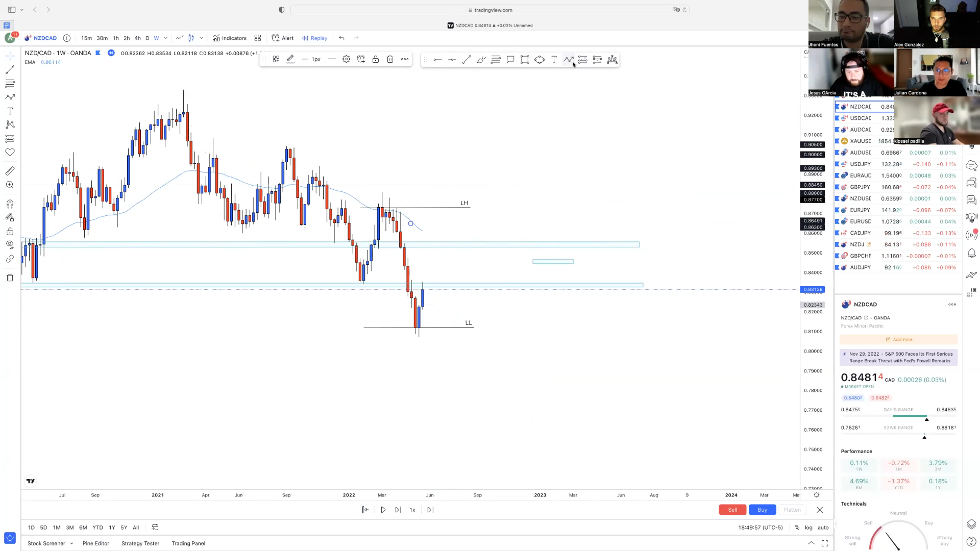Screen dimensions: 980x551
Task: Toggle auto scale for the chart
Action: pos(823,528)
